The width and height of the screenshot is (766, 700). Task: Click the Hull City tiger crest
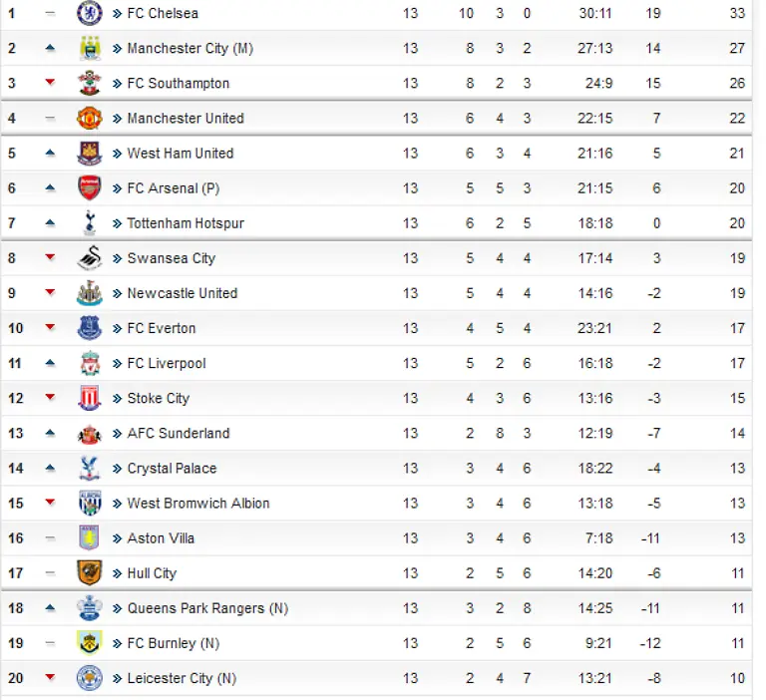click(90, 573)
